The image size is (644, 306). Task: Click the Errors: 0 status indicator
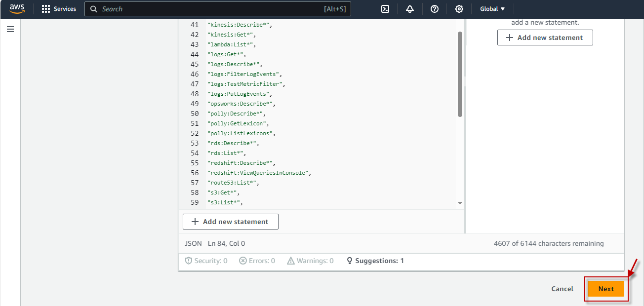tap(257, 261)
